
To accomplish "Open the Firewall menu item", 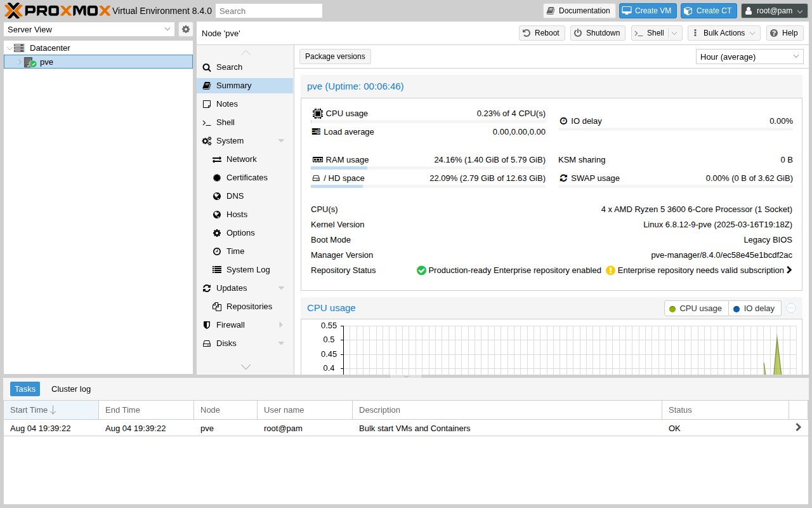I will (x=245, y=325).
